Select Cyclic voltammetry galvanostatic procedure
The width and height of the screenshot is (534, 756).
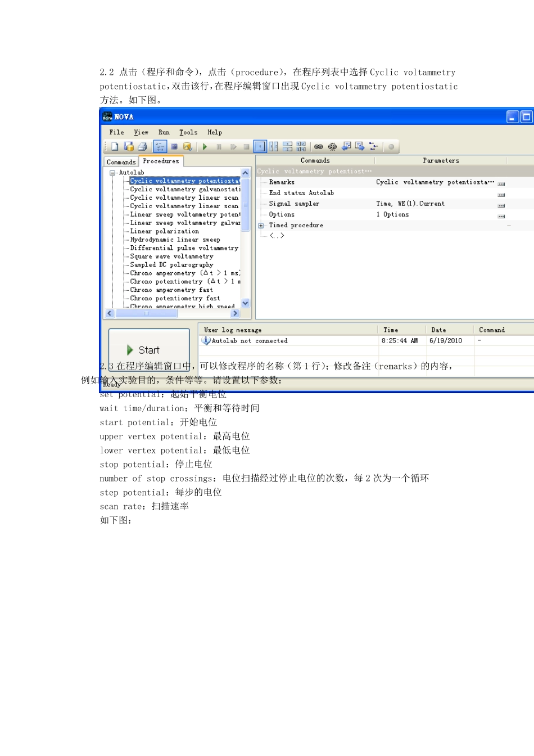[185, 189]
